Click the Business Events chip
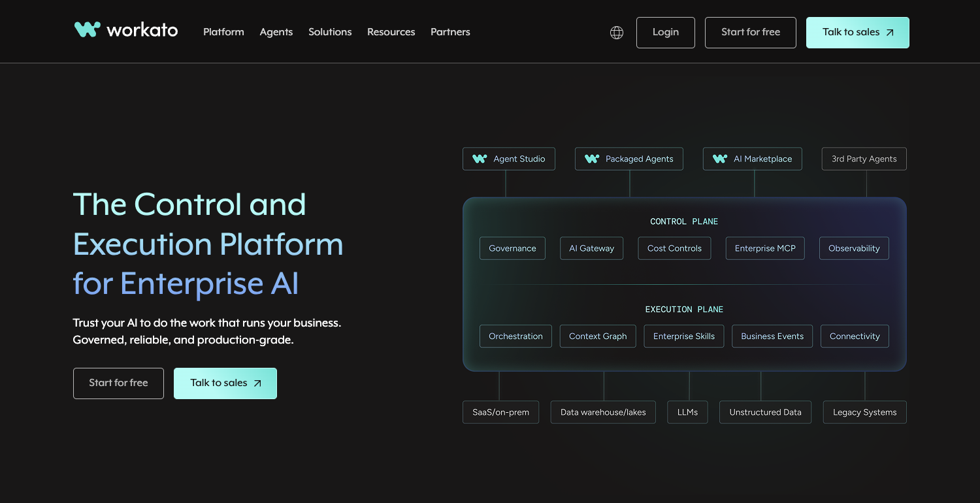The image size is (980, 503). tap(772, 336)
